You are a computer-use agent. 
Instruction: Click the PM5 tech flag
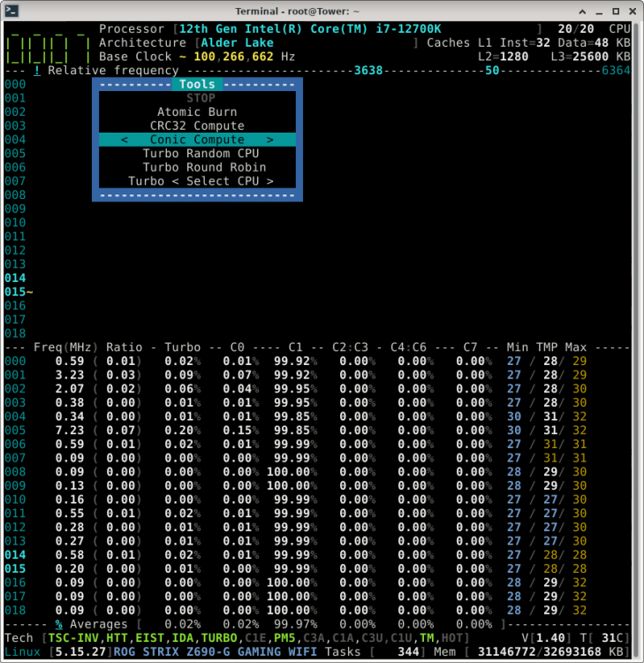(284, 638)
